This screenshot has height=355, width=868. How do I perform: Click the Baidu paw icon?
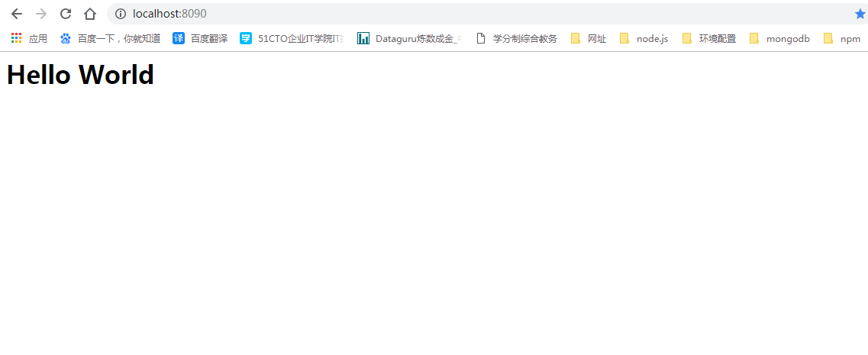[66, 38]
